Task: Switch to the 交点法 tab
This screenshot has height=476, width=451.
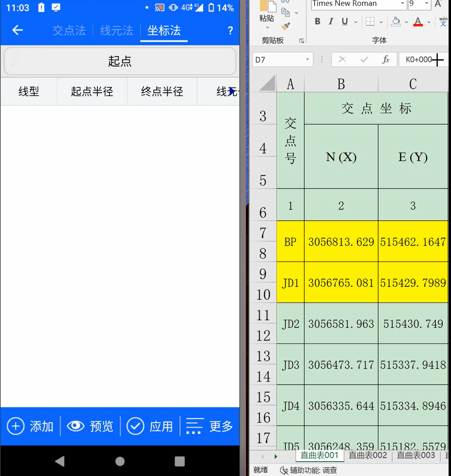Action: point(69,31)
